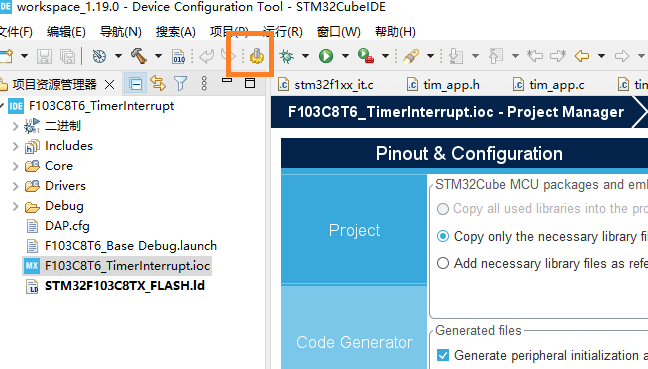Viewport: 648px width, 369px height.
Task: Open dropdown next to New icon
Action: (x=24, y=56)
